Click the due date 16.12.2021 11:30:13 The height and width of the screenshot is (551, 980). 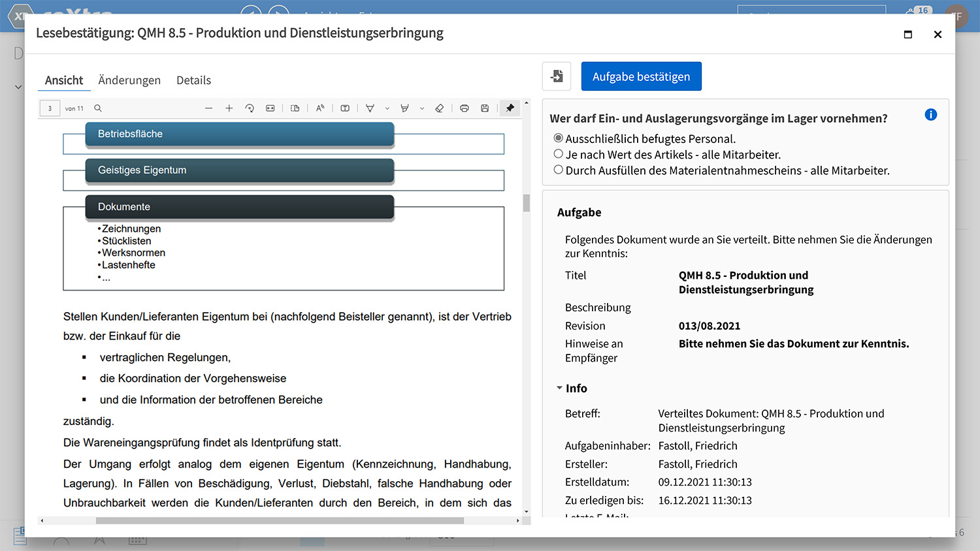point(705,501)
